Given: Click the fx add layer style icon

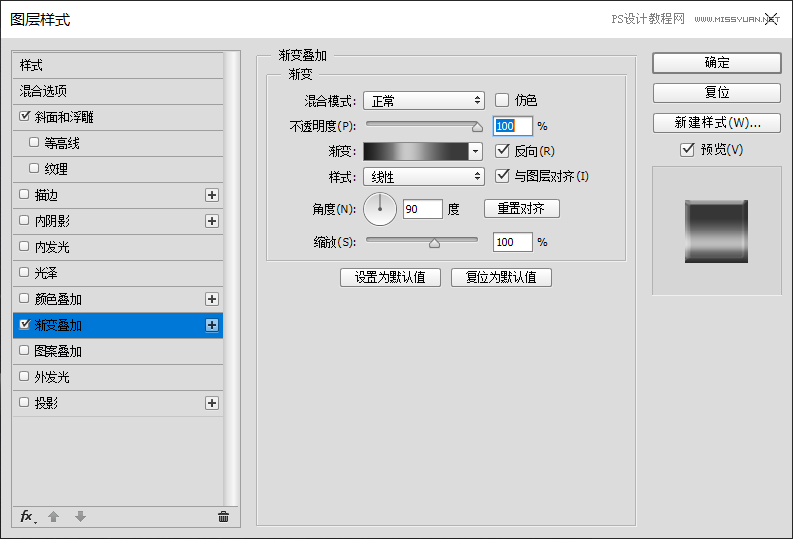Looking at the screenshot, I should pyautogui.click(x=28, y=516).
